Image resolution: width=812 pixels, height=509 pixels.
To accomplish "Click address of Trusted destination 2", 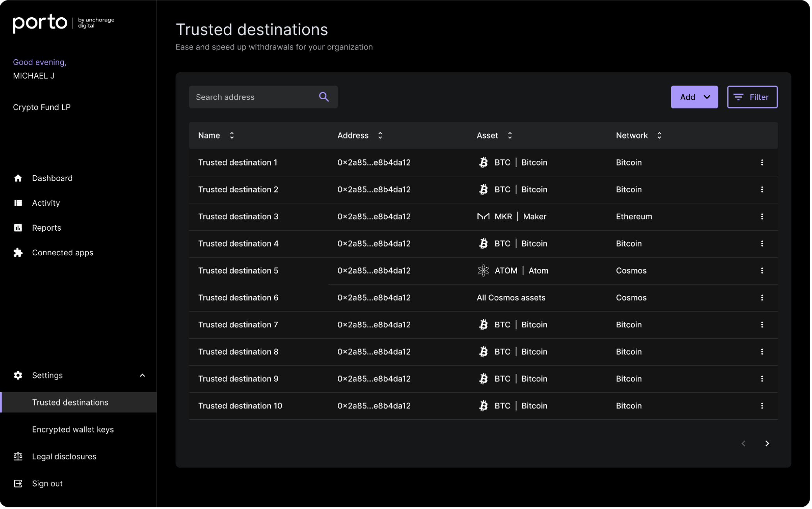I will tap(375, 190).
